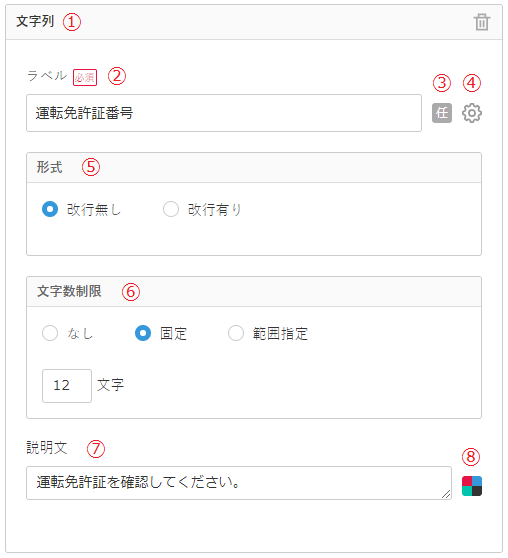Choose なし for character limit
508x558 pixels.
tap(50, 333)
